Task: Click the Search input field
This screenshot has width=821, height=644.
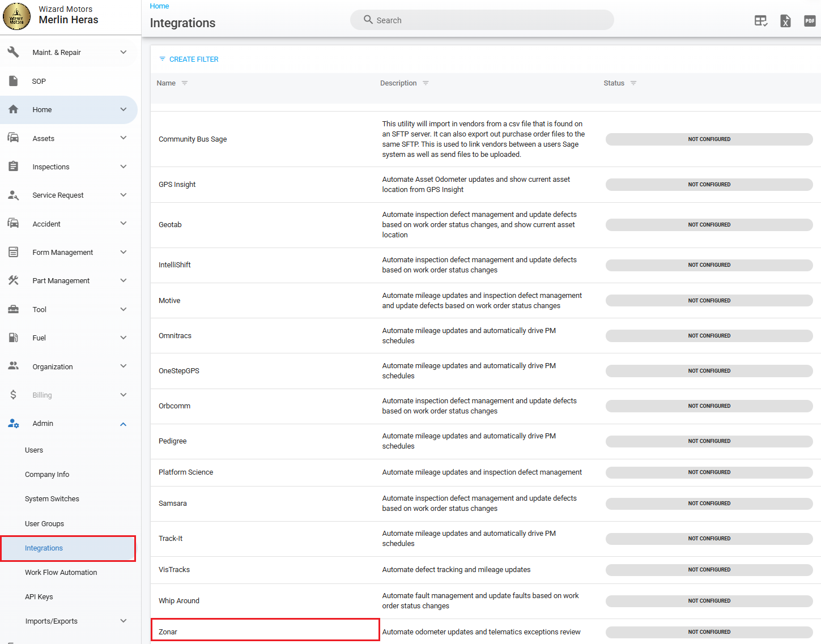Action: tap(482, 20)
